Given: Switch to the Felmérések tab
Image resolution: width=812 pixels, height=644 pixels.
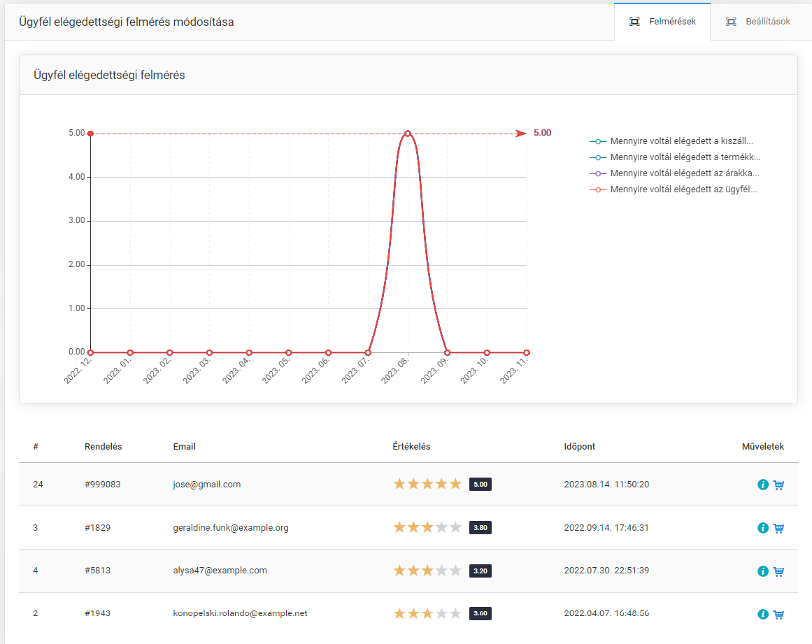Looking at the screenshot, I should 662,22.
